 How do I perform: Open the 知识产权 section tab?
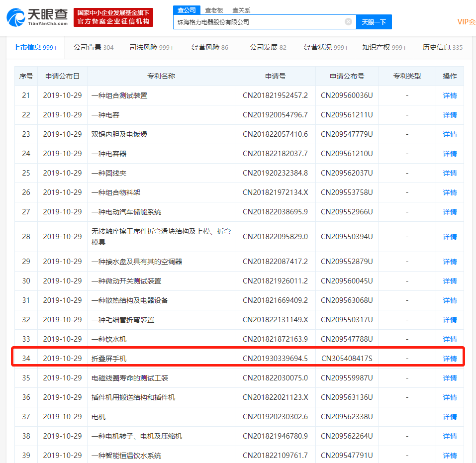[x=384, y=48]
